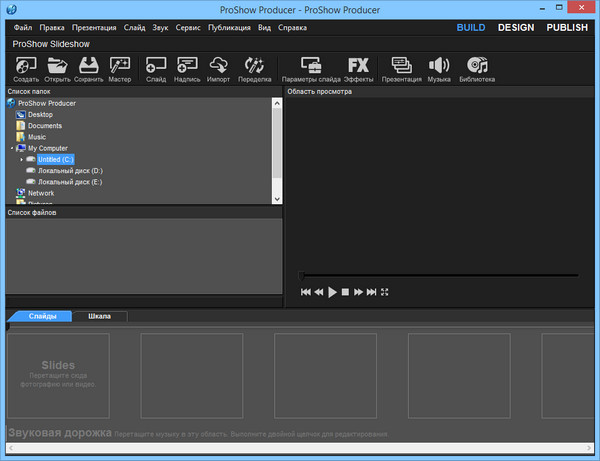Add a caption with Надпись icon

[x=187, y=68]
